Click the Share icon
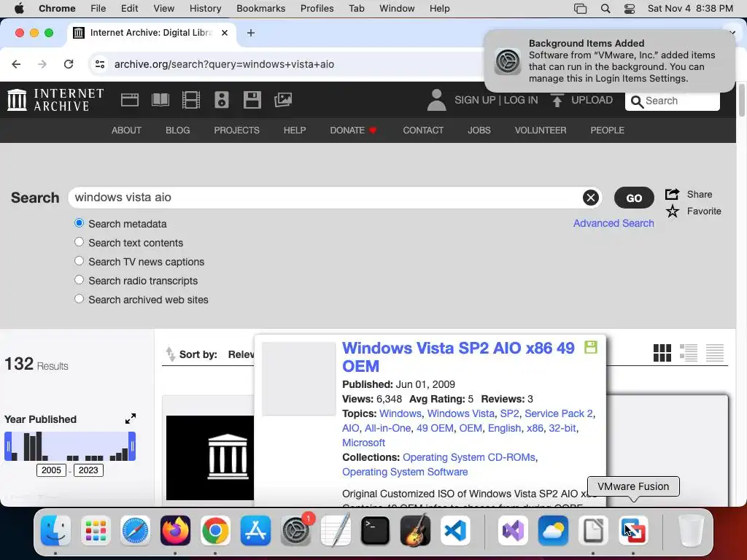Image resolution: width=747 pixels, height=560 pixels. click(672, 194)
